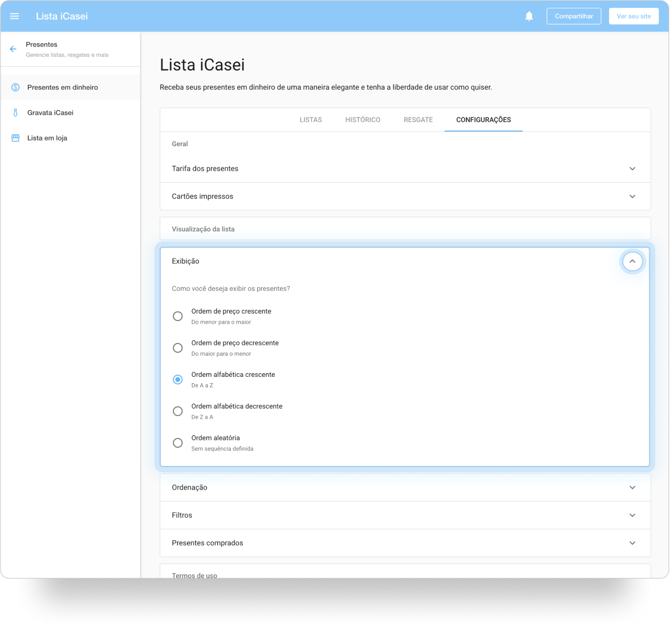Open Gravata iCasei menu item
672x631 pixels.
pyautogui.click(x=70, y=113)
